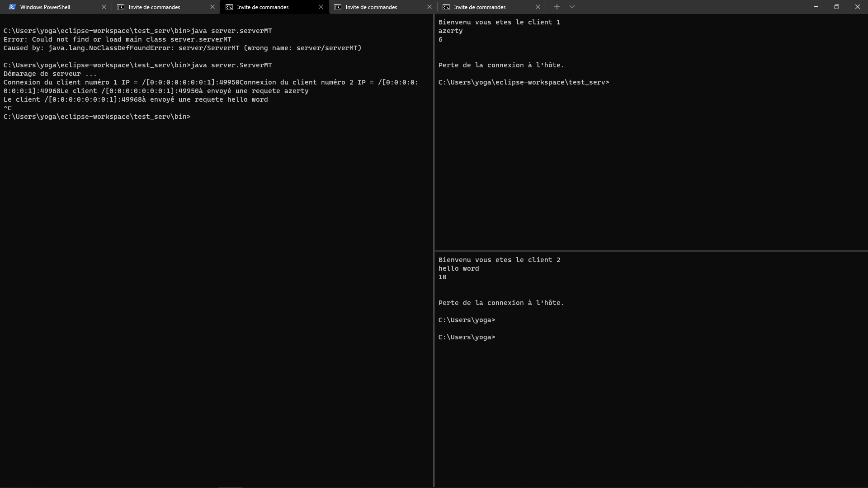
Task: Close the second Invite de commandes tab
Action: coord(212,7)
